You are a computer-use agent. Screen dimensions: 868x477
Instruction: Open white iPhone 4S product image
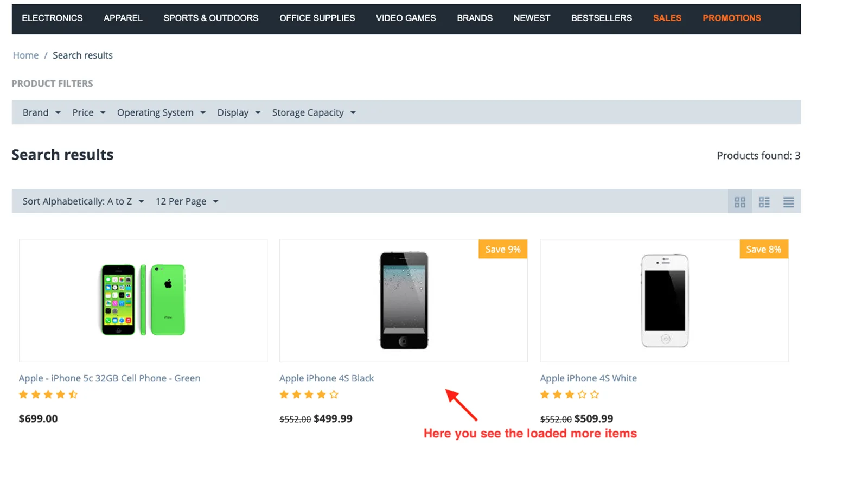point(665,300)
